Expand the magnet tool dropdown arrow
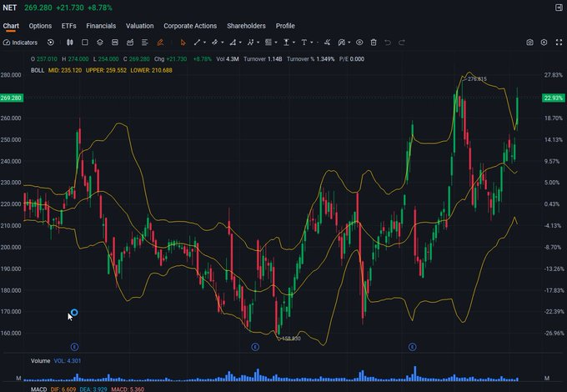This screenshot has width=567, height=392. [x=349, y=43]
